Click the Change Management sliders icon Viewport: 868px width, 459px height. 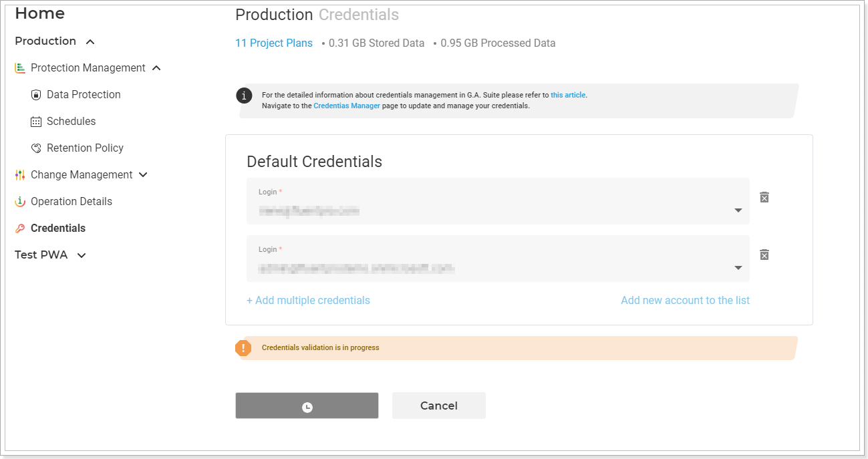tap(20, 175)
